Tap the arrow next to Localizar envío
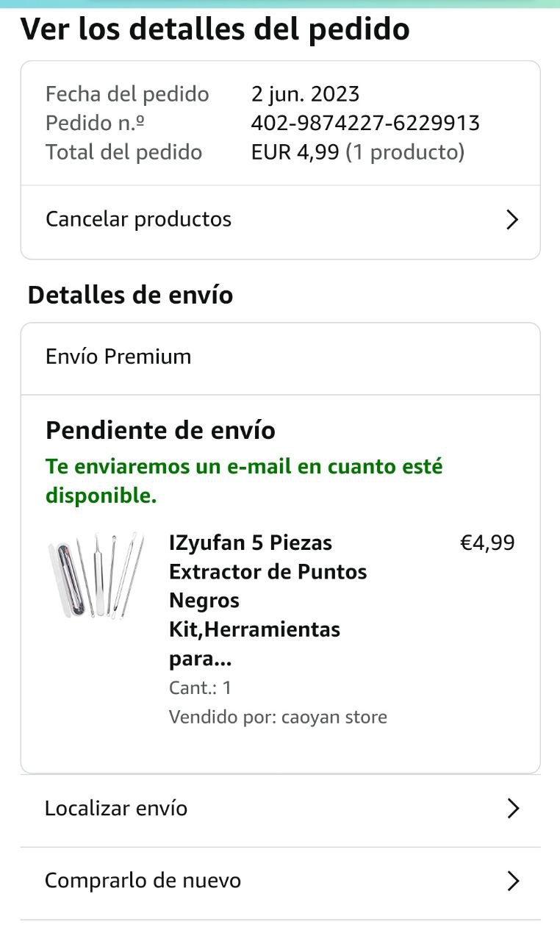 coord(513,809)
